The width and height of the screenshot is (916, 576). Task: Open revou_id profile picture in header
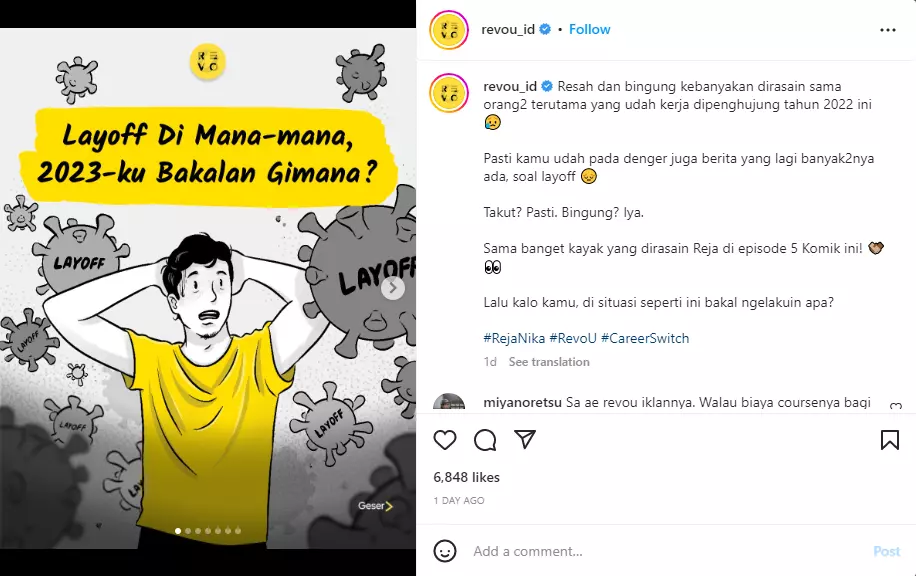tap(449, 29)
